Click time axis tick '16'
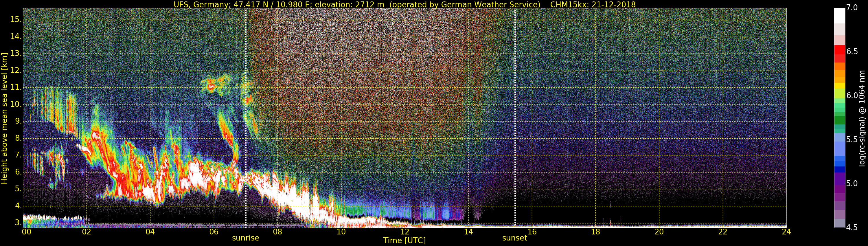Image resolution: width=868 pixels, height=246 pixels. click(532, 232)
